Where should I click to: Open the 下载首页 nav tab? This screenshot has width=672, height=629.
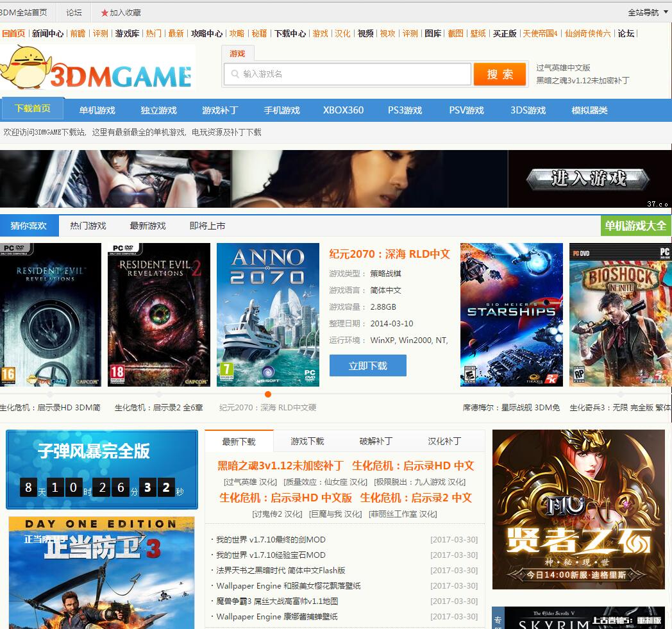pos(33,108)
